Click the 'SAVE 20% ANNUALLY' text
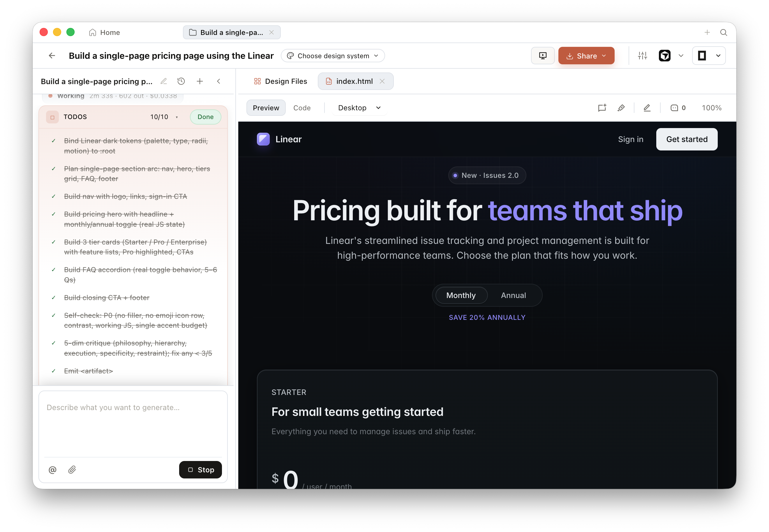 pyautogui.click(x=487, y=318)
